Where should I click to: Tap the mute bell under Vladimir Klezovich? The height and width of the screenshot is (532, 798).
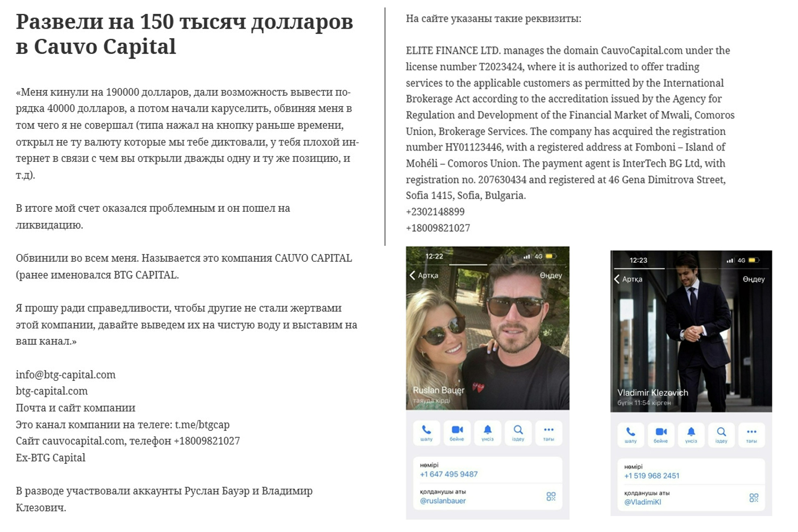691,435
